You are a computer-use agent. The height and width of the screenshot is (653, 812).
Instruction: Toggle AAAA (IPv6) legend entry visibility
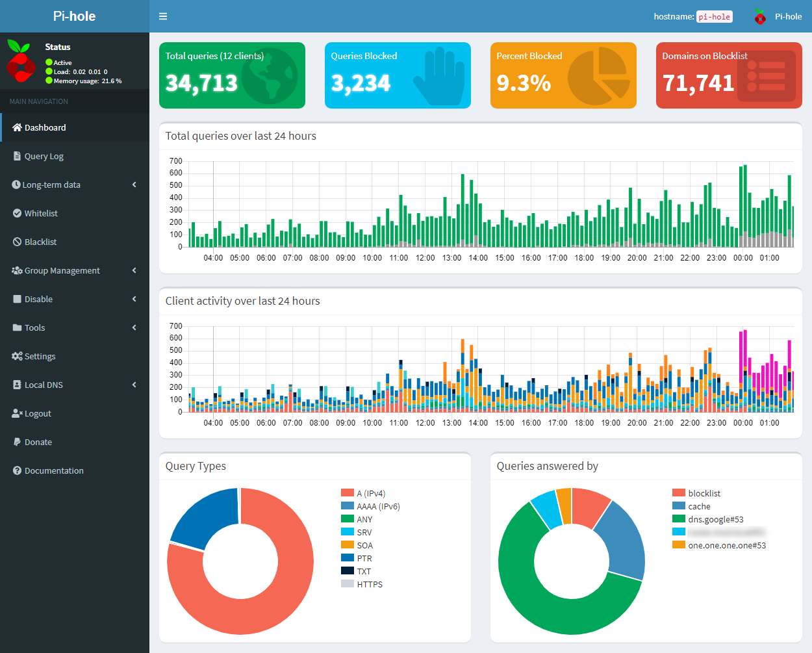click(377, 506)
